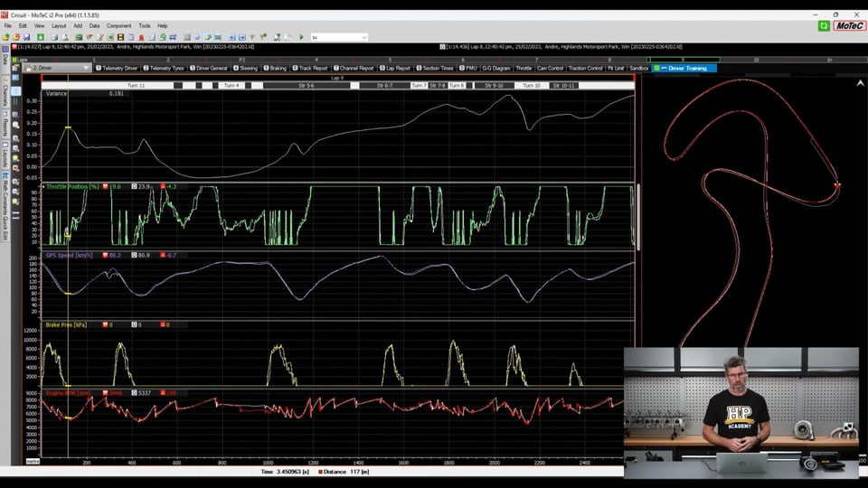Click the green refresh icon beside MoTeC logo
Image resolution: width=868 pixels, height=488 pixels.
coord(824,25)
